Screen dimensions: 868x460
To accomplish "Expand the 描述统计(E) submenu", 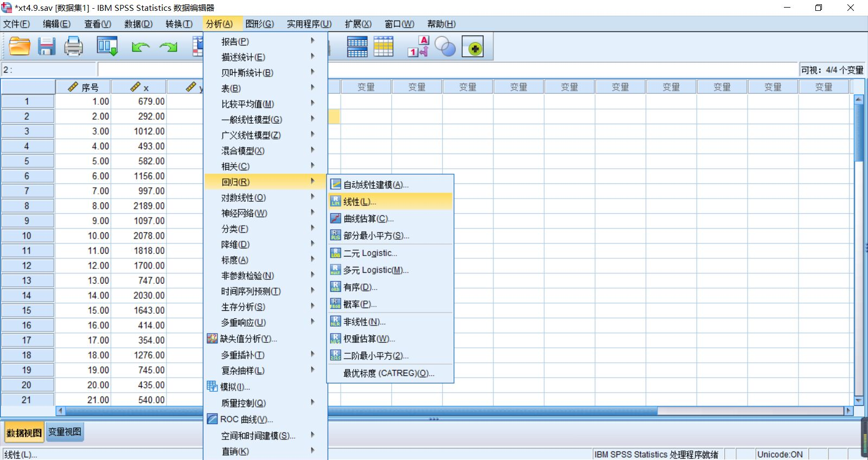I will (265, 57).
